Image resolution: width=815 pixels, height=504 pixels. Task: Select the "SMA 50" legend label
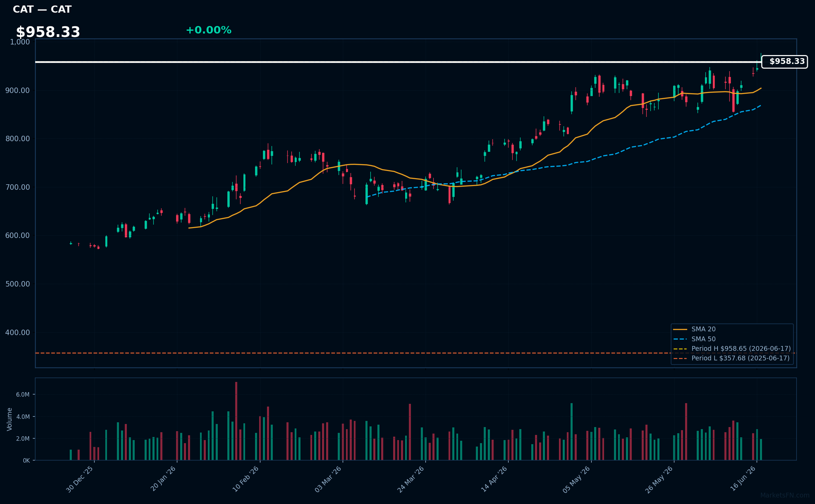click(x=704, y=339)
